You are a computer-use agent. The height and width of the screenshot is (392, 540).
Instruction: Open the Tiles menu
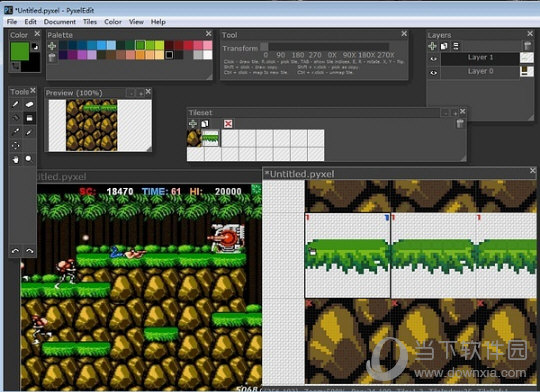[x=90, y=22]
